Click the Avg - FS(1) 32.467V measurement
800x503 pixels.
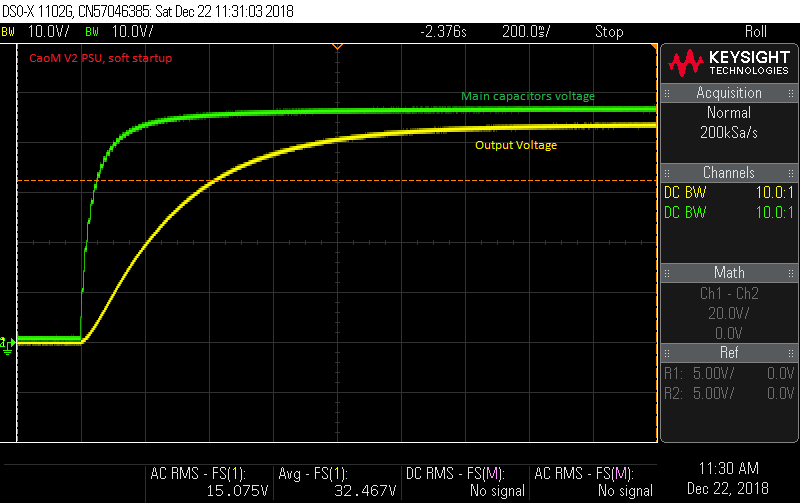coord(337,482)
